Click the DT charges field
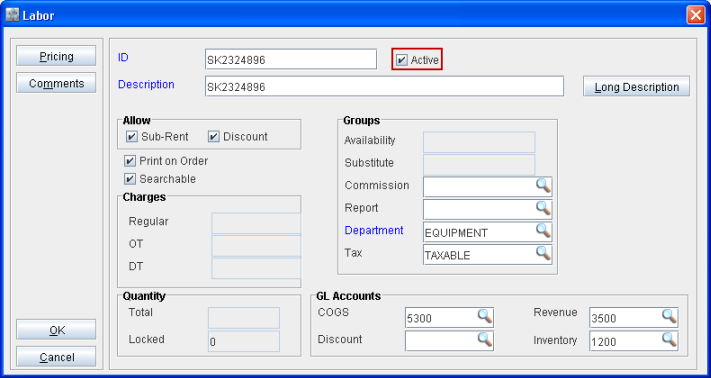 256,268
